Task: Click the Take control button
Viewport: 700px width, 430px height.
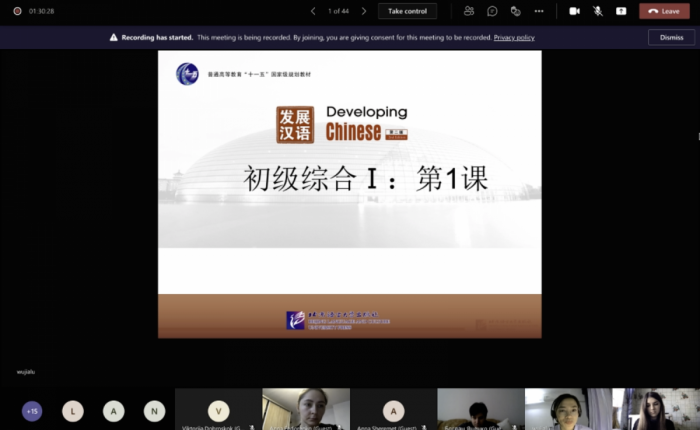Action: pyautogui.click(x=407, y=11)
